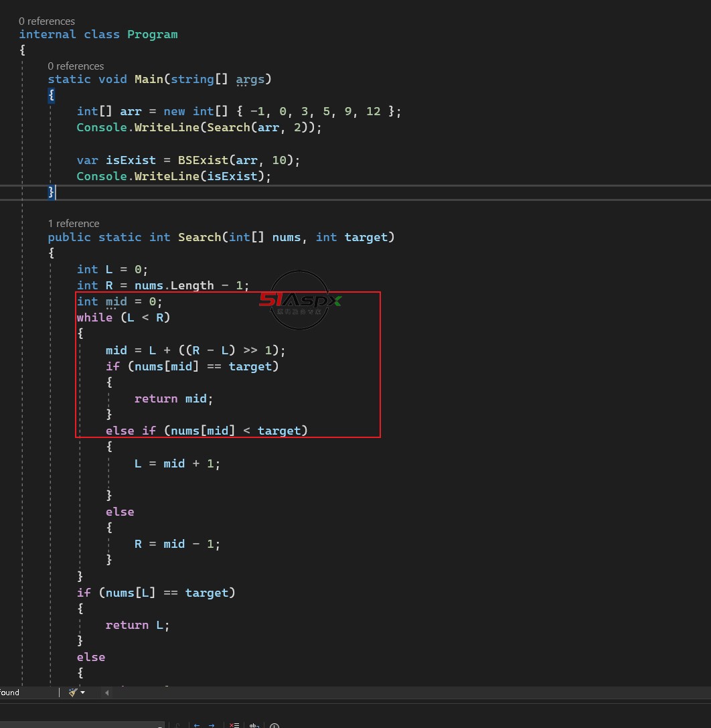Click the Program class name
711x728 pixels.
(x=153, y=34)
